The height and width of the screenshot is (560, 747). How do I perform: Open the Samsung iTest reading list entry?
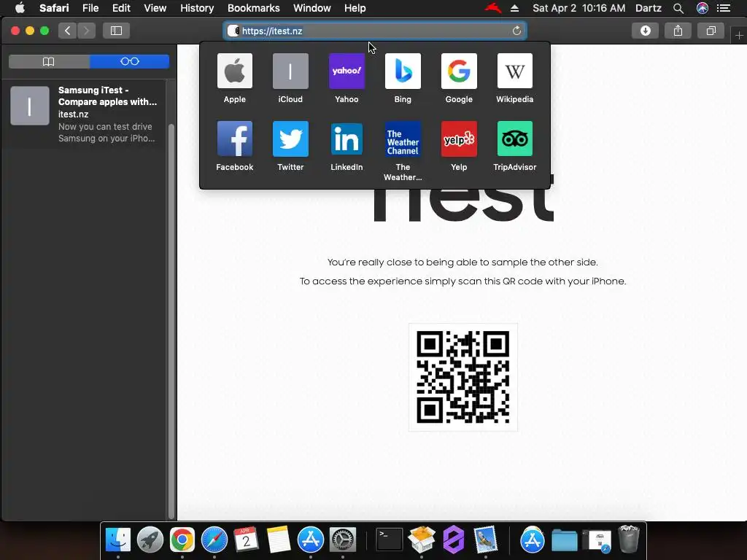pos(84,114)
